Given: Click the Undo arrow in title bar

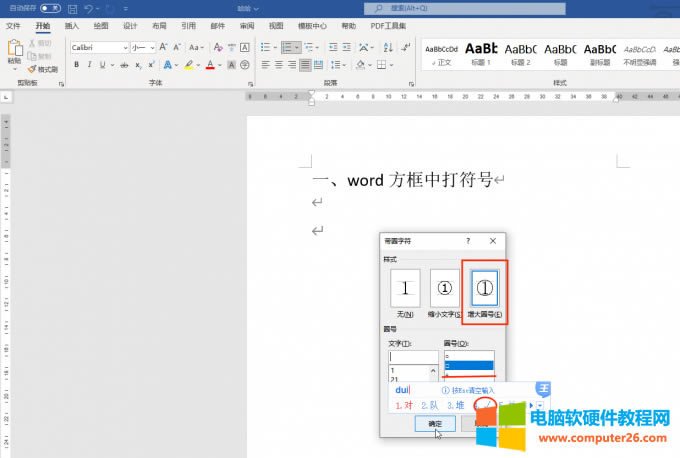Looking at the screenshot, I should pos(89,8).
